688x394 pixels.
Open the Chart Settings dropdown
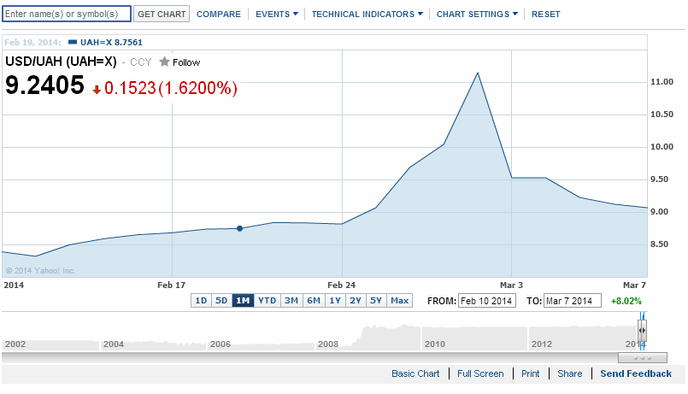click(x=477, y=14)
